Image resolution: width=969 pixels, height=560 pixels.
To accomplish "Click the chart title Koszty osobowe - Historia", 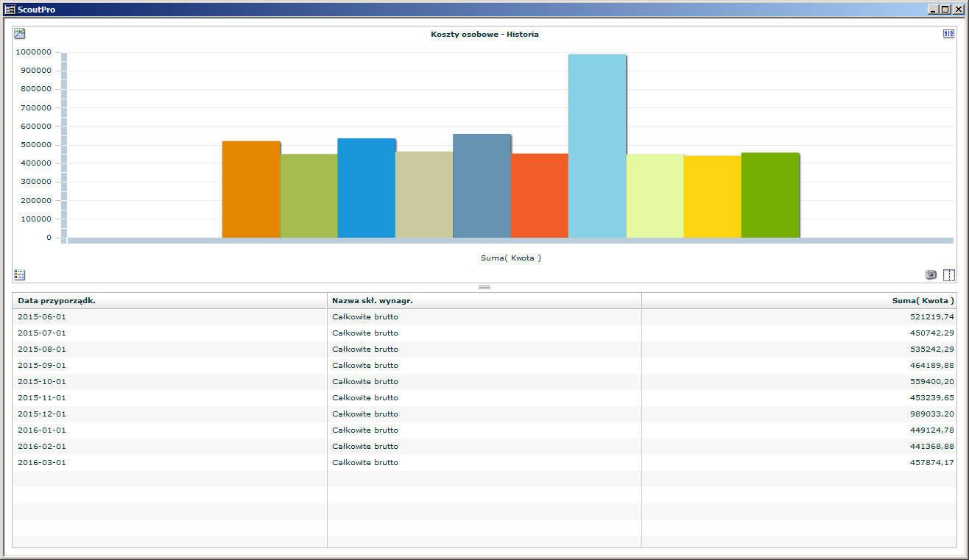I will pyautogui.click(x=484, y=34).
